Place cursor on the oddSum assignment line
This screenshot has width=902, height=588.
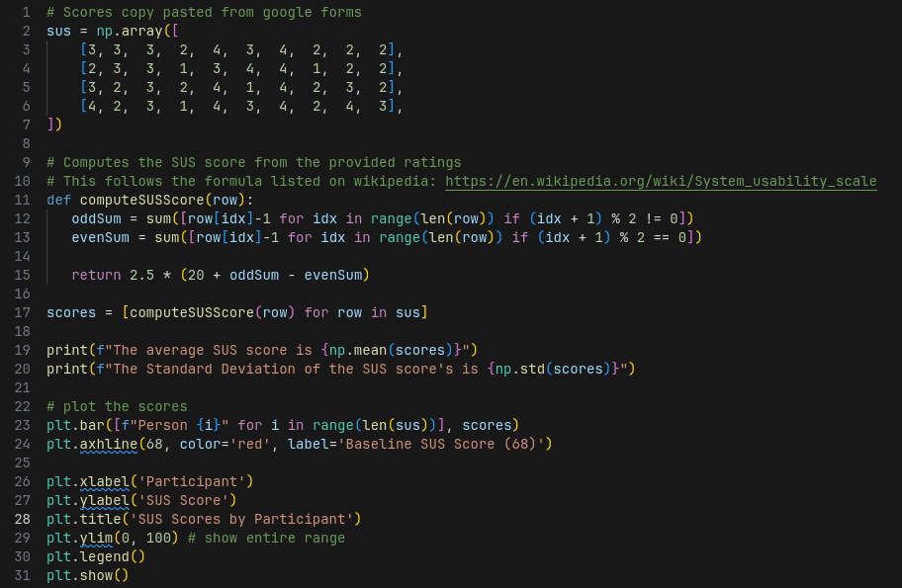pos(96,218)
